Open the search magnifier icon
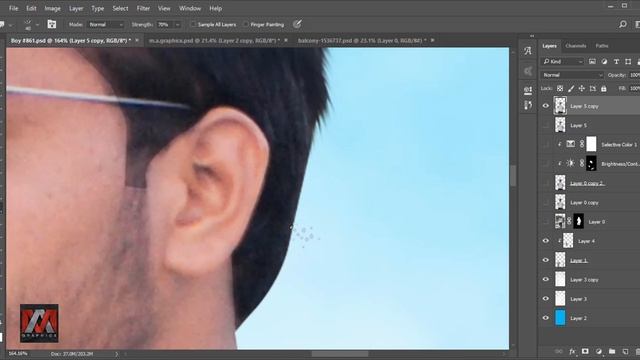The image size is (640, 360). pyautogui.click(x=623, y=24)
